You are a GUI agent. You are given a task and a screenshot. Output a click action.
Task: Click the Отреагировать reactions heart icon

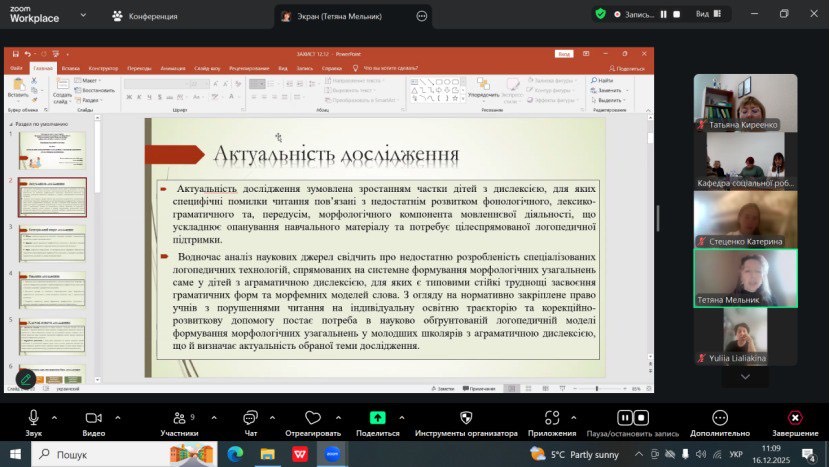tap(312, 418)
